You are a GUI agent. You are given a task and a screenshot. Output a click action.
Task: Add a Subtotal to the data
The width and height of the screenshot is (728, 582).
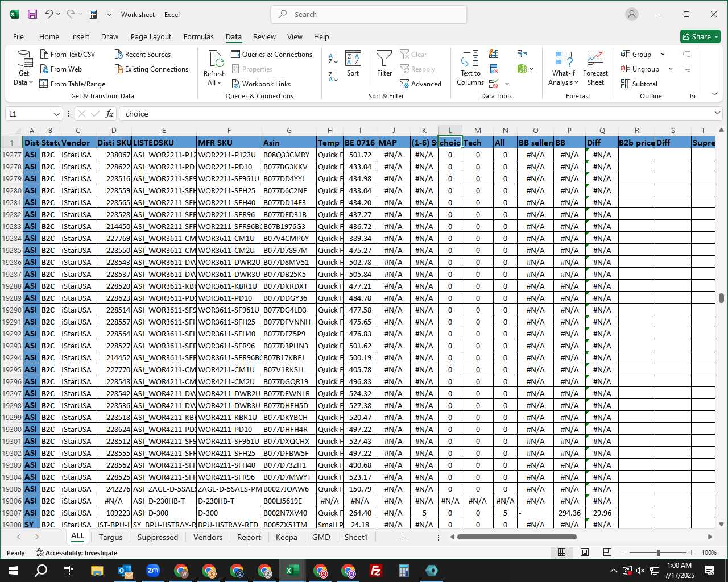pos(639,84)
